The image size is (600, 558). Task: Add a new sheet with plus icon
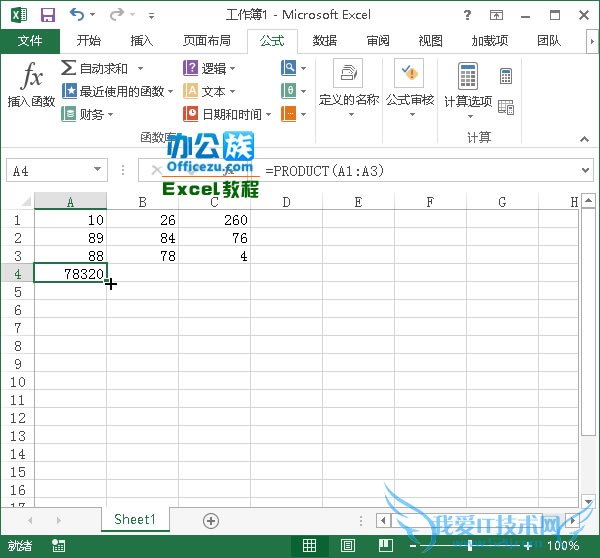coord(211,520)
